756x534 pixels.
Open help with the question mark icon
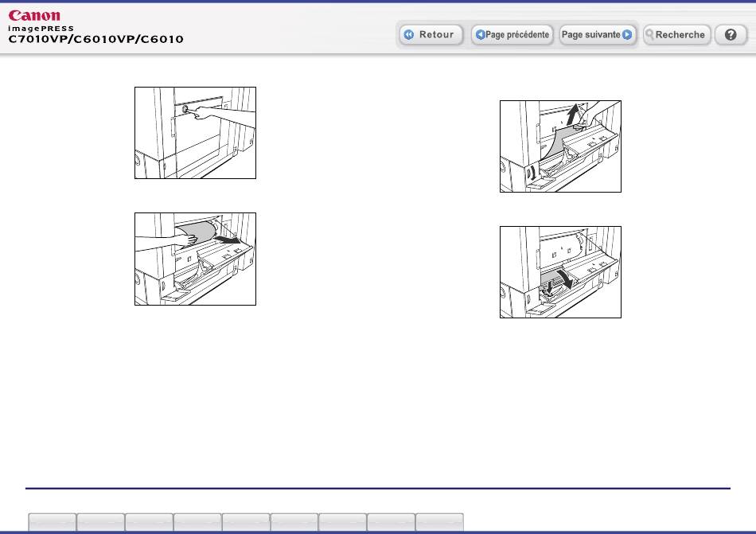click(731, 35)
